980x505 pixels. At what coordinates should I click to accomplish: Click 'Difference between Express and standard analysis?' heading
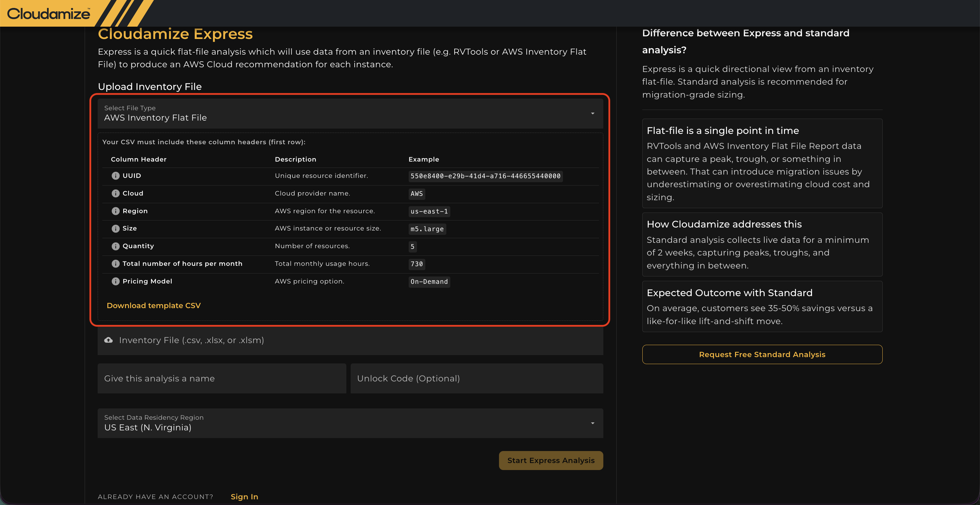point(746,41)
